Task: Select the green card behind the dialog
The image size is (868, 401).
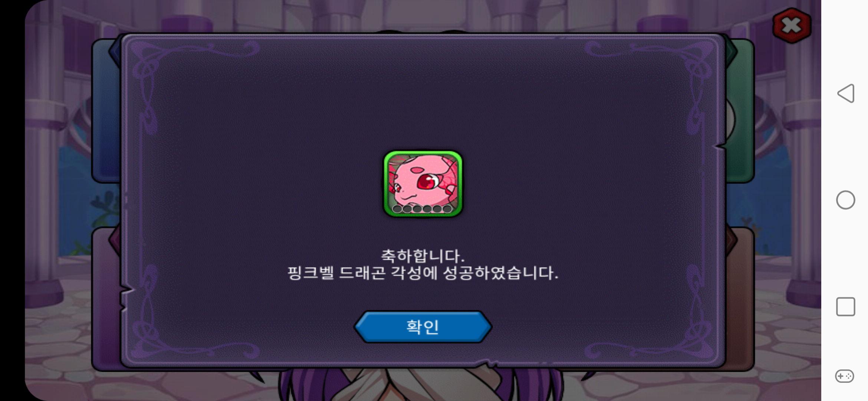Action: (x=740, y=111)
